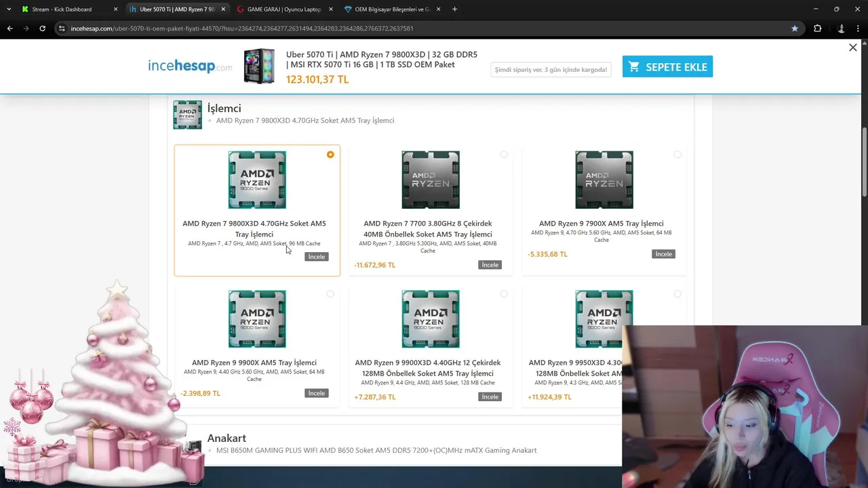Reload the current page
Image resolution: width=868 pixels, height=488 pixels.
pyautogui.click(x=42, y=28)
